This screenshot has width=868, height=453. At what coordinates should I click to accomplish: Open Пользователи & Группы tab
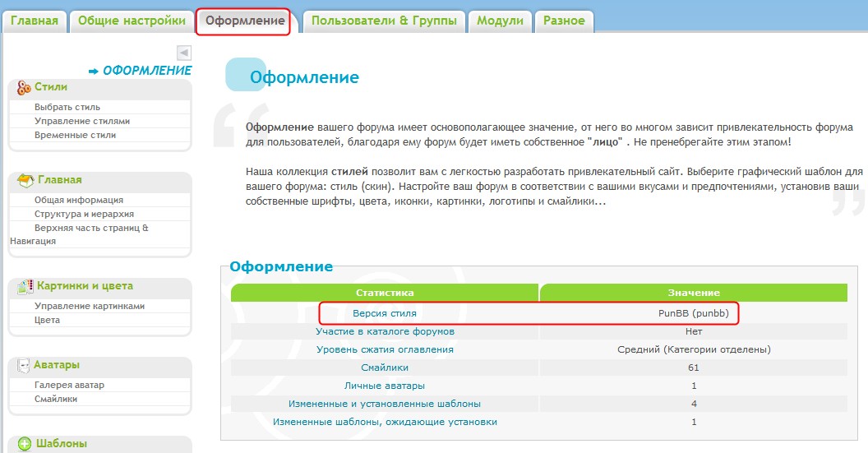pos(384,21)
